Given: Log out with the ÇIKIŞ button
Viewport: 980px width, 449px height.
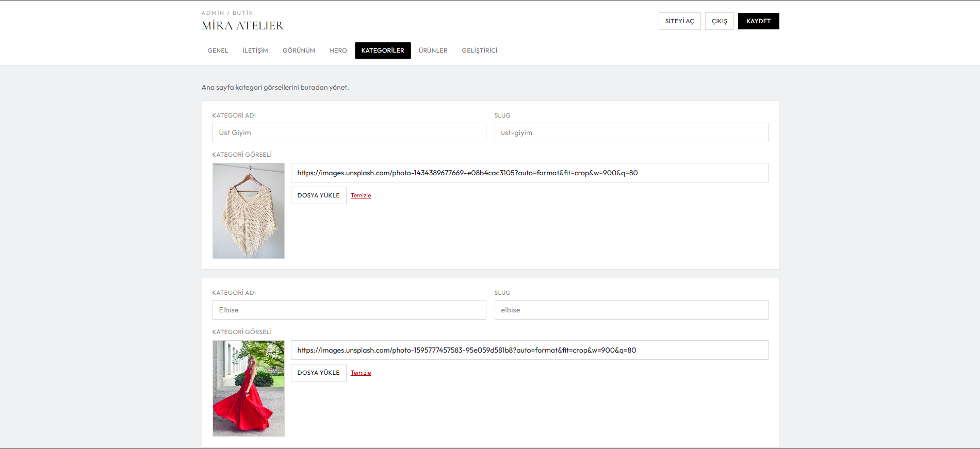Looking at the screenshot, I should 719,21.
